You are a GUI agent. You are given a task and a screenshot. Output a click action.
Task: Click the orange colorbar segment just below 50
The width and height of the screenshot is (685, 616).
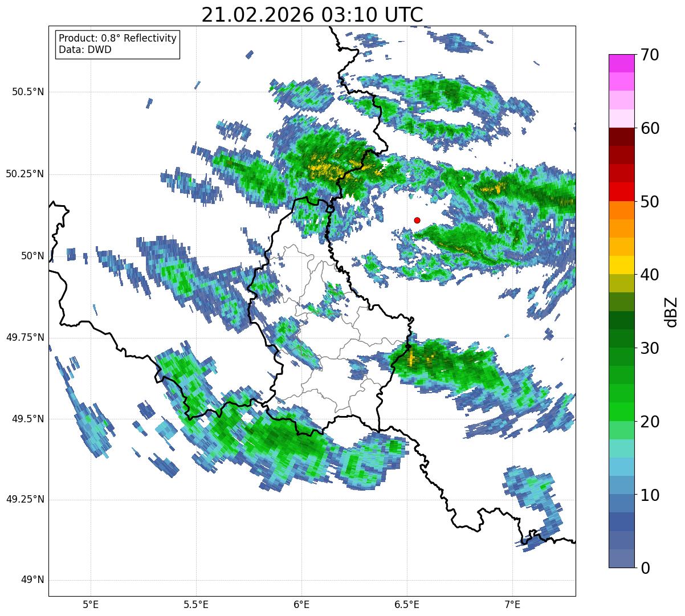pyautogui.click(x=621, y=210)
